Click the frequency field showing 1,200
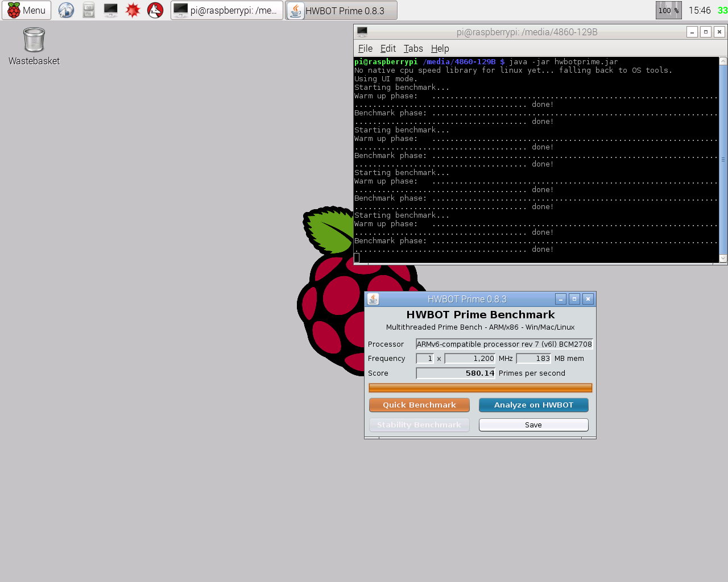 (x=470, y=359)
